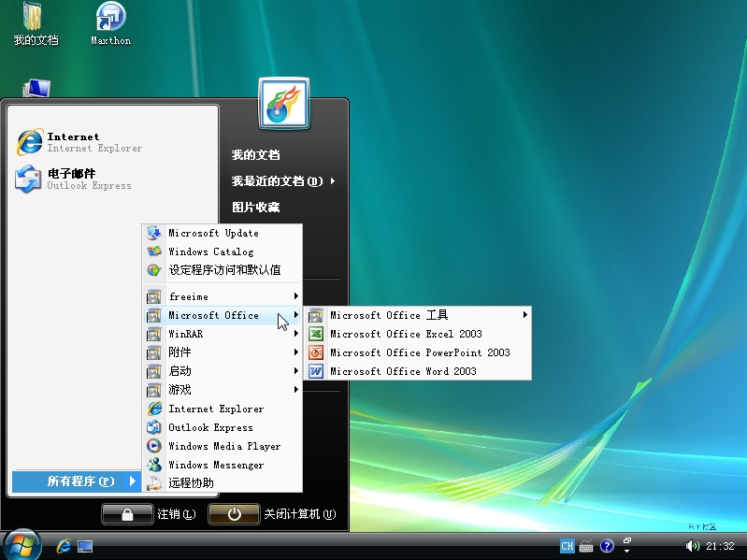Expand Microsoft Office 工具 submenu arrow
Image resolution: width=747 pixels, height=560 pixels.
click(524, 315)
